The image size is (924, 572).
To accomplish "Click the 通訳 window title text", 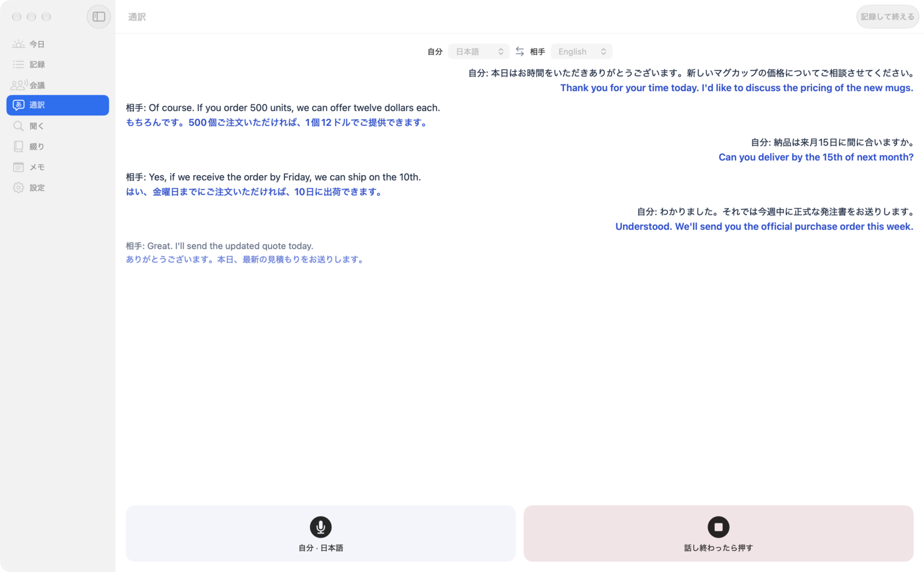I will pyautogui.click(x=137, y=16).
